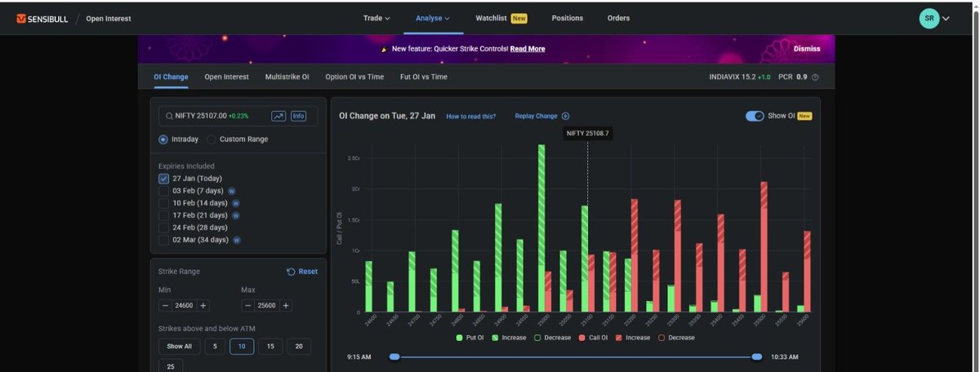Select 10 strikes above and below ATM
This screenshot has height=372, width=980.
(x=242, y=347)
